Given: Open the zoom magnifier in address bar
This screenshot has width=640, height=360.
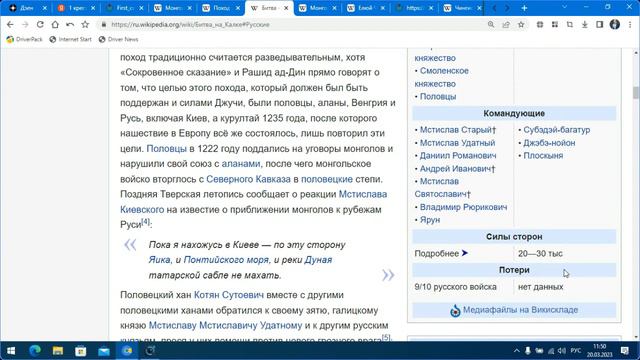Looking at the screenshot, I should [x=491, y=24].
